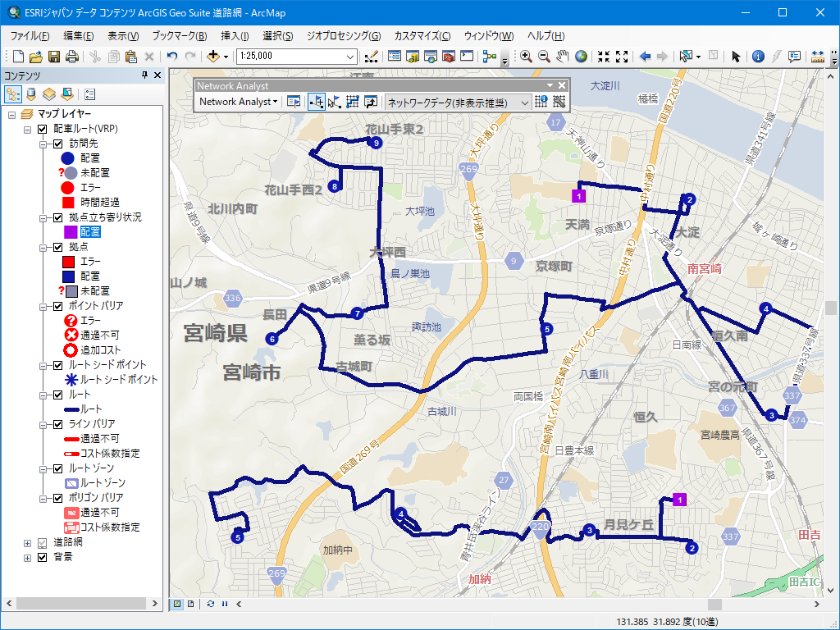The image size is (840, 630).
Task: Select the Zoom Out tool
Action: [x=544, y=57]
